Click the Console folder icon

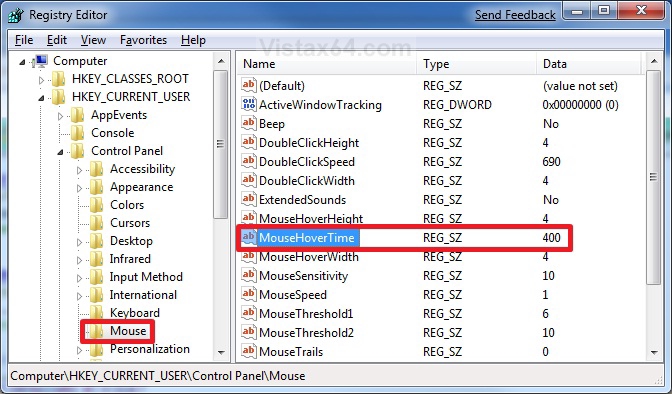coord(78,133)
